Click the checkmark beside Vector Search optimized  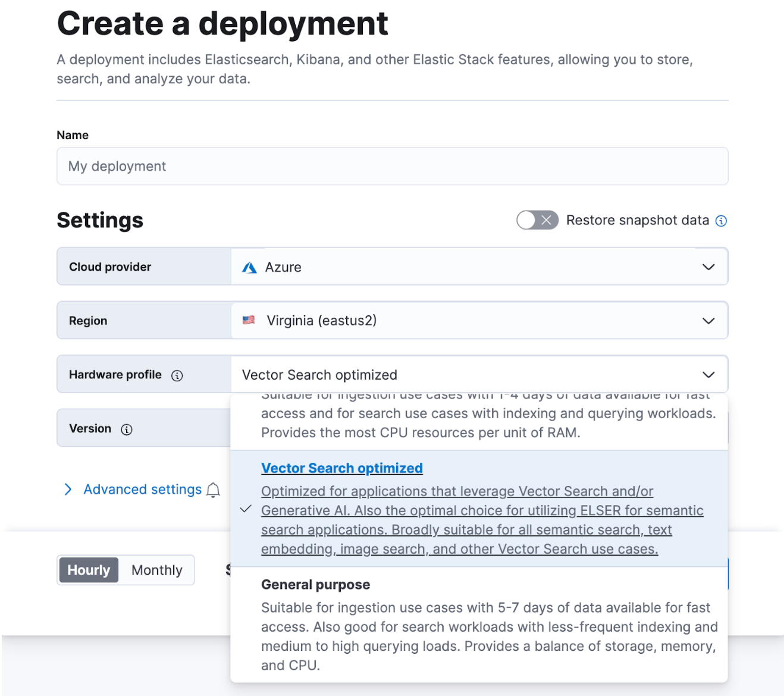click(245, 509)
